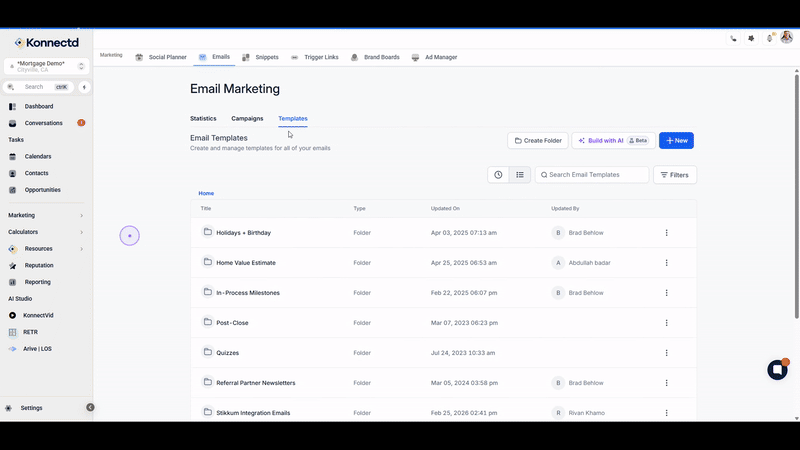This screenshot has width=800, height=450.
Task: Click the Updated On column header
Action: pyautogui.click(x=445, y=209)
